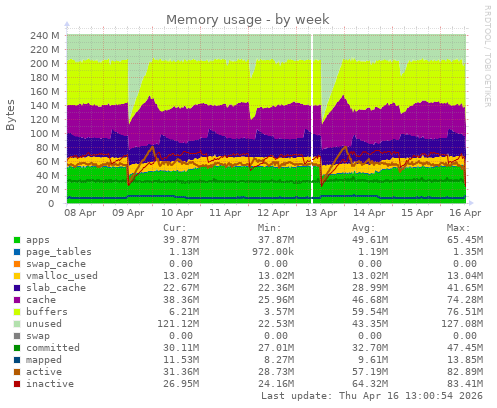This screenshot has height=408, width=497.
Task: Click the 'Last update' timestamp line
Action: (372, 396)
